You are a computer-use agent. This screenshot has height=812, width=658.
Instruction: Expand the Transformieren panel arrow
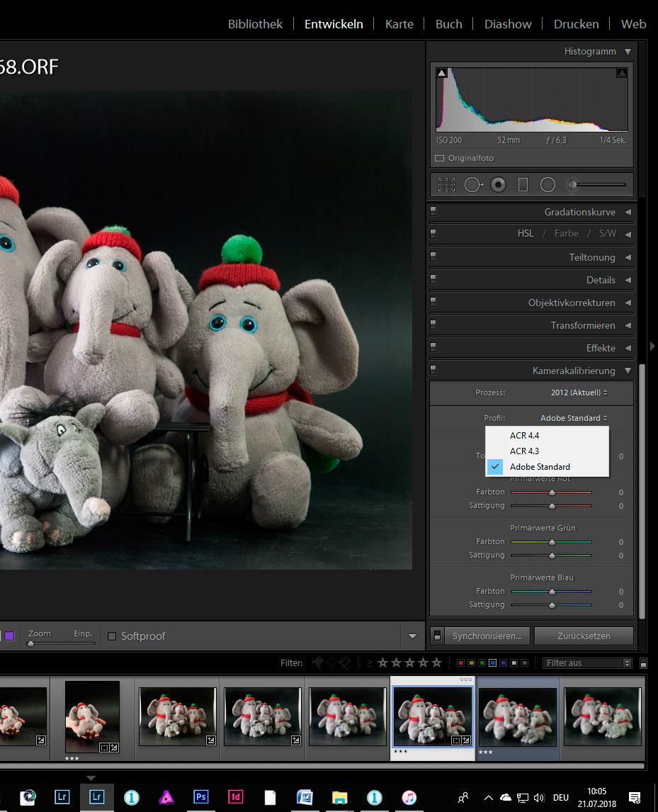[x=628, y=325]
